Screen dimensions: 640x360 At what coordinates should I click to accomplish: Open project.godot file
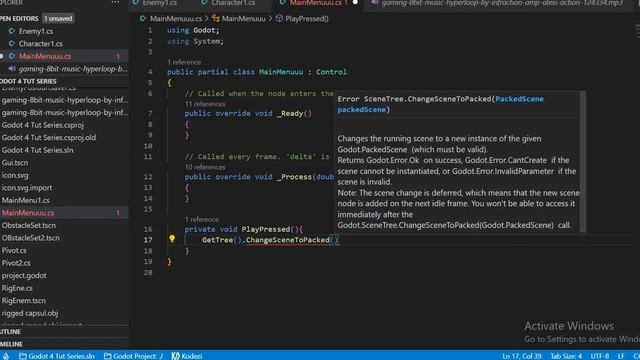pyautogui.click(x=24, y=276)
